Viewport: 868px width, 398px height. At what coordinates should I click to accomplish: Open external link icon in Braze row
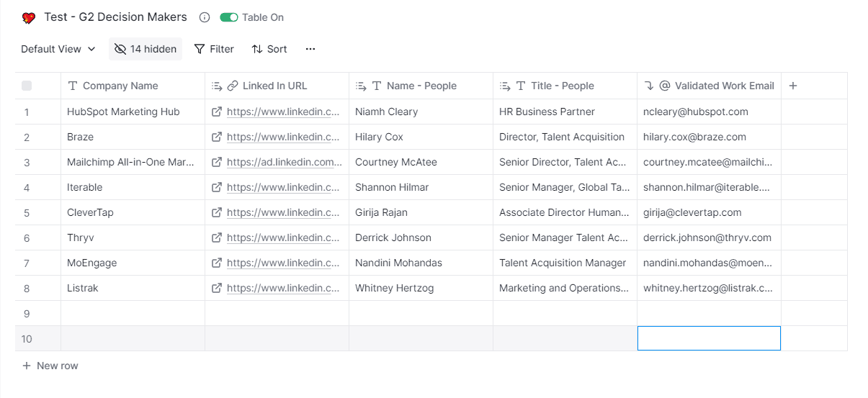[x=216, y=137]
